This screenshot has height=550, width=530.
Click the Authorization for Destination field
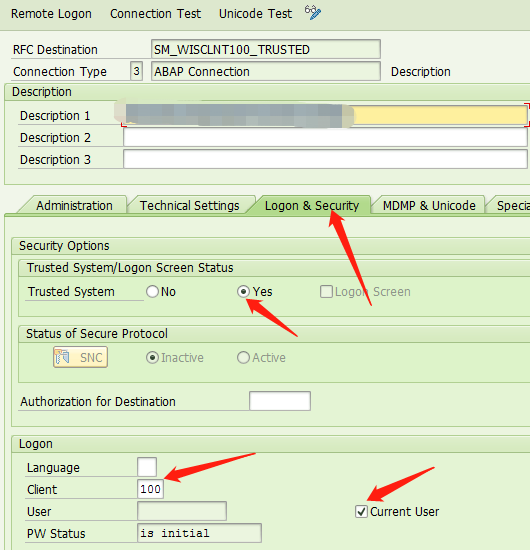(280, 401)
